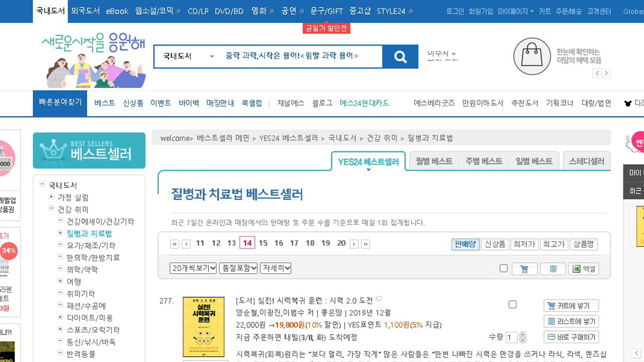The width and height of the screenshot is (644, 362).
Task: Expand the 질병과 치료법 subcategory
Action: point(60,233)
